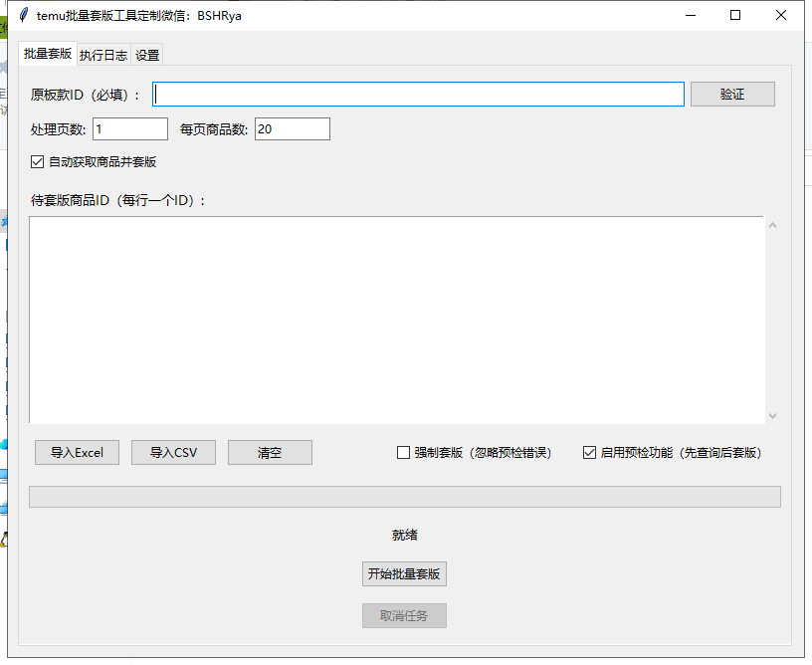Select the 批量套版 tab
Screen dimensions: 812x665
[x=48, y=54]
